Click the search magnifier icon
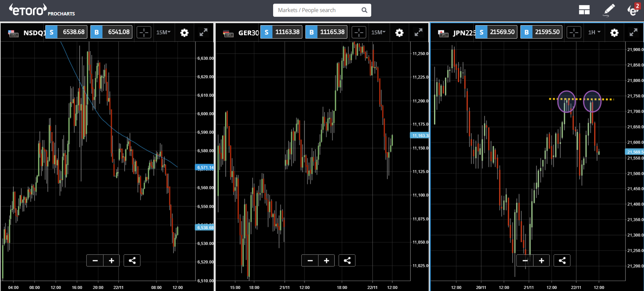Viewport: 644px width, 291px height. click(x=364, y=10)
